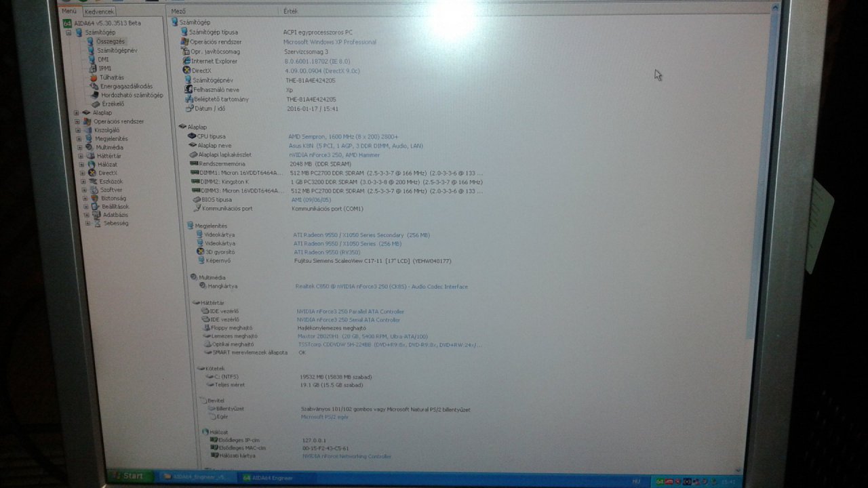The width and height of the screenshot is (868, 488).
Task: Select the Képernyő Fujitsu Siemens row
Action: tap(324, 261)
